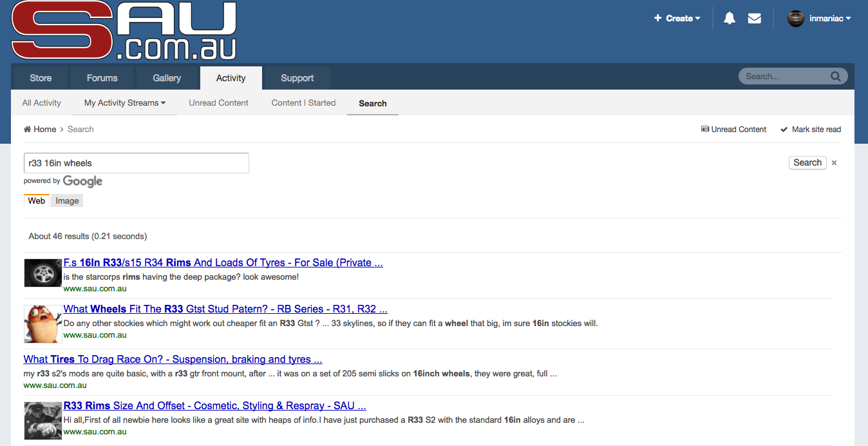Open Content I Started

(303, 103)
